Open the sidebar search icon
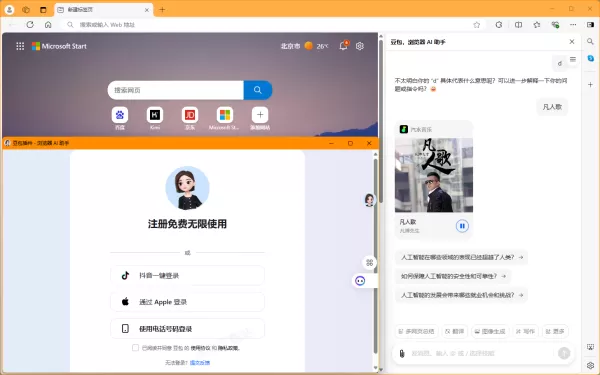 coord(590,41)
